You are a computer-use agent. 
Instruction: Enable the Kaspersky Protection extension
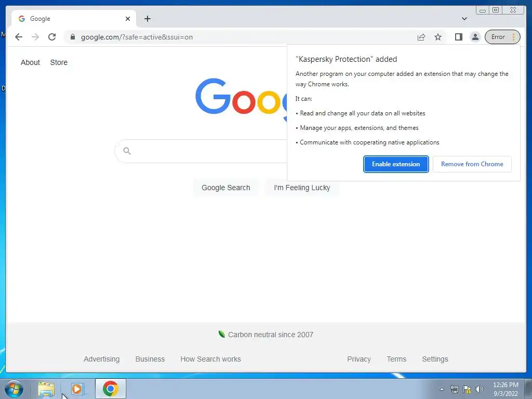click(x=396, y=164)
